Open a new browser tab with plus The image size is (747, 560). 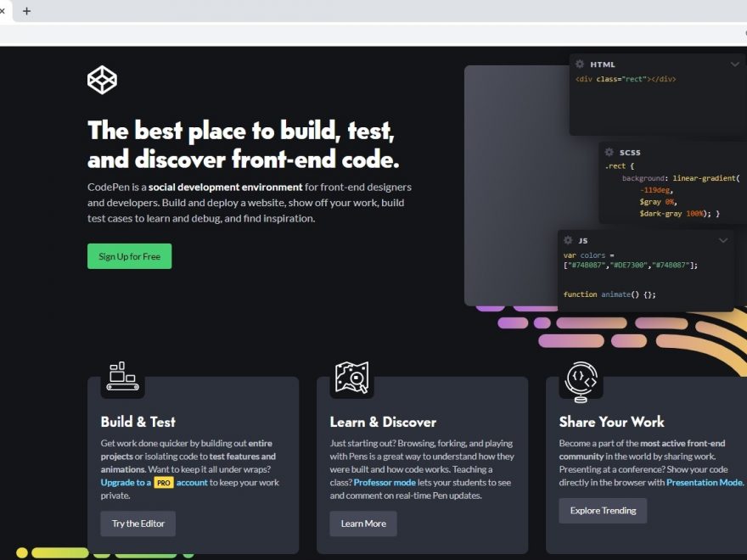(26, 11)
